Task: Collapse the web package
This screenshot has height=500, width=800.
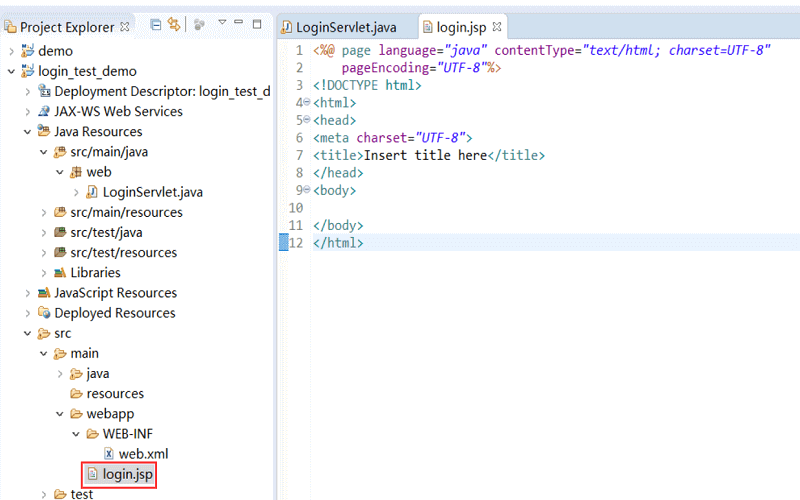Action: click(x=60, y=172)
